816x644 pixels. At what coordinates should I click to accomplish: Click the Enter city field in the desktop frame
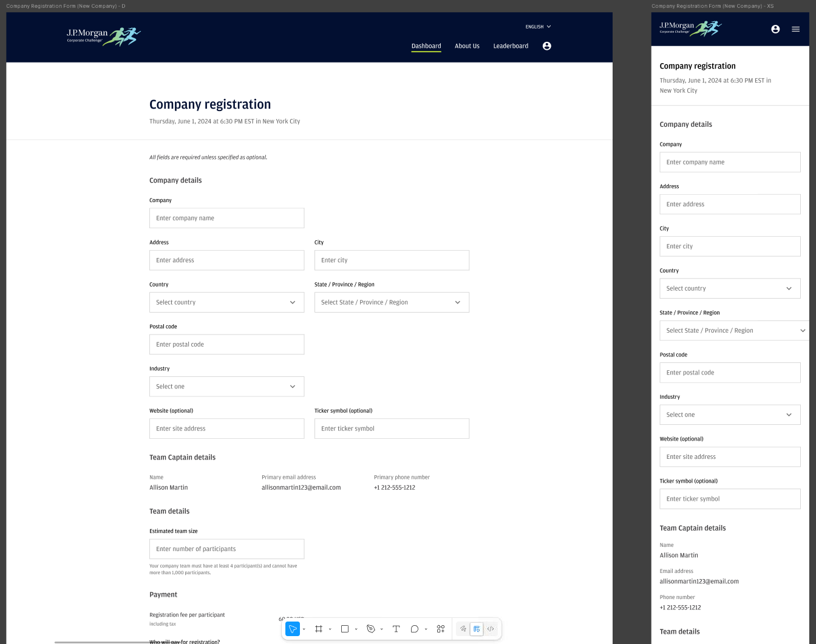pyautogui.click(x=392, y=260)
